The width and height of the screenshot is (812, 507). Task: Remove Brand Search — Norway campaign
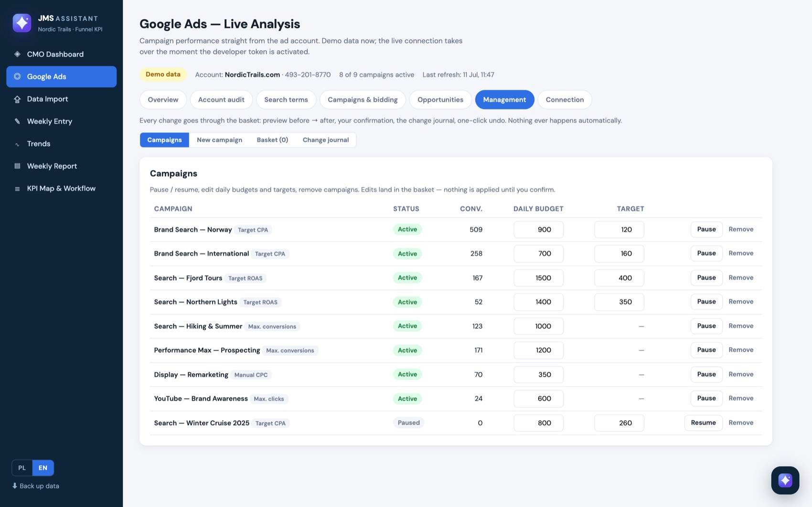point(741,230)
